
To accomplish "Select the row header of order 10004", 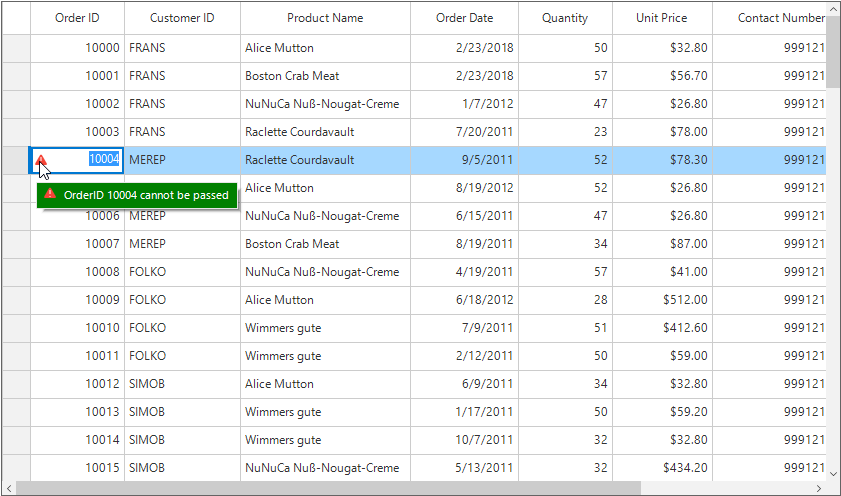I will point(16,160).
